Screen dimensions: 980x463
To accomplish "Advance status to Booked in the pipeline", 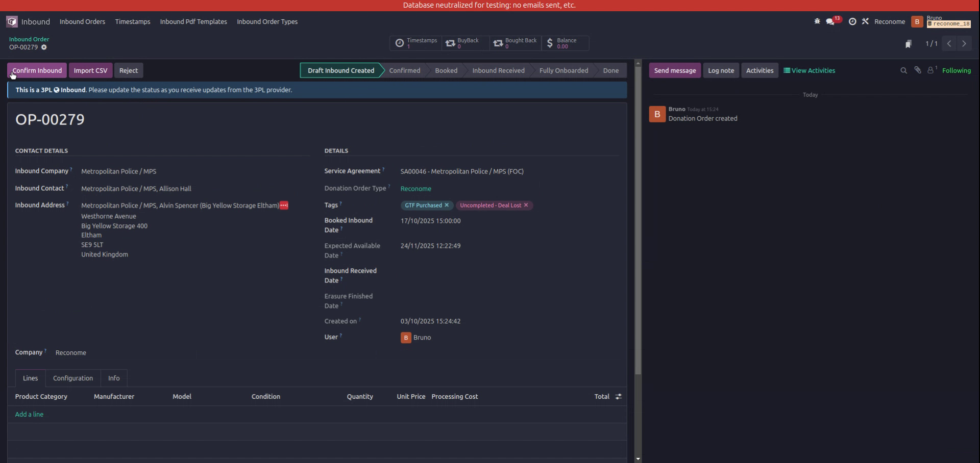I will coord(446,70).
